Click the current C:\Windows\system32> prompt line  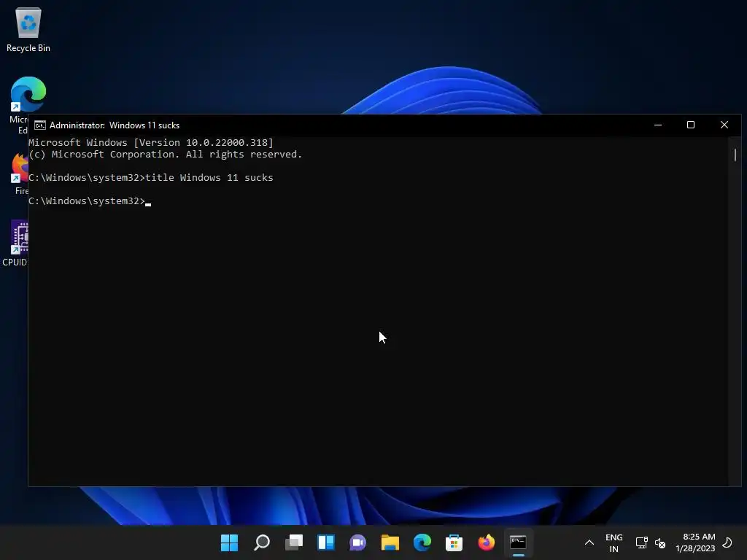coord(90,201)
